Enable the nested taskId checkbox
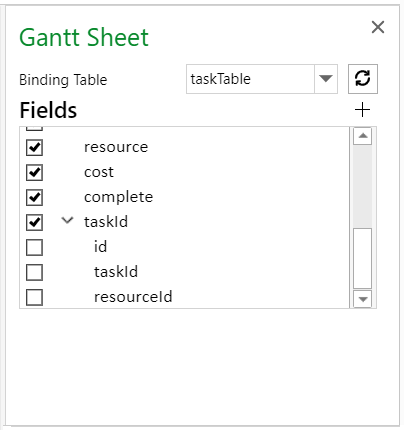 34,272
